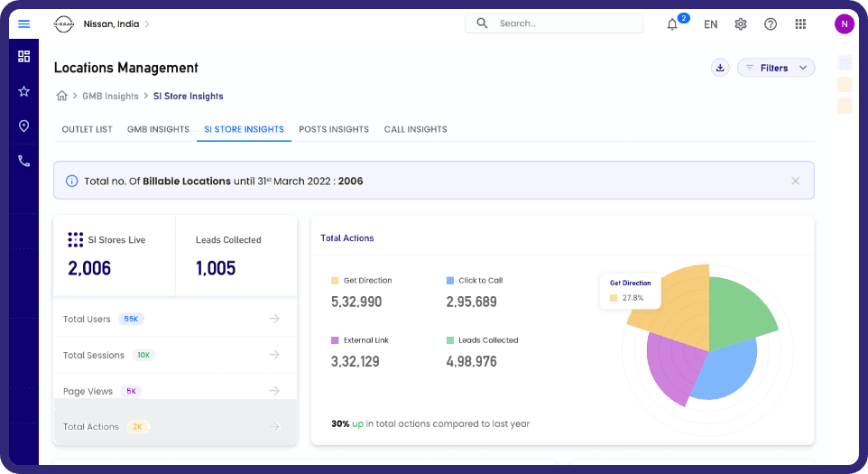Open the hamburger menu icon
The height and width of the screenshot is (474, 868).
23,23
